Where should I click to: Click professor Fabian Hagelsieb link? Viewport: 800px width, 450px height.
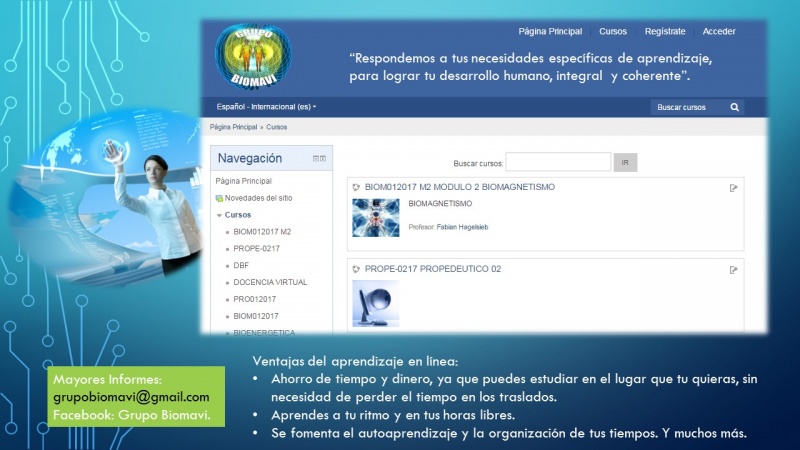tap(462, 227)
